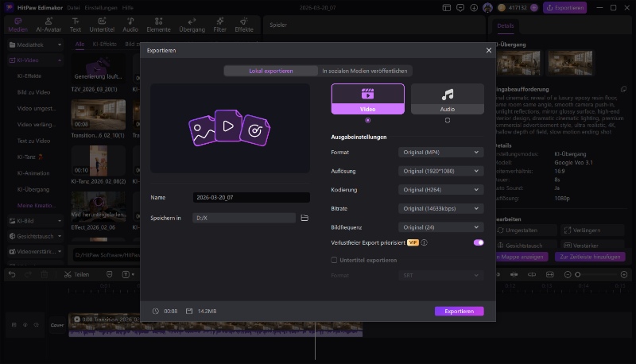Click the timeline zoom slider handle
The width and height of the screenshot is (636, 364).
click(578, 275)
